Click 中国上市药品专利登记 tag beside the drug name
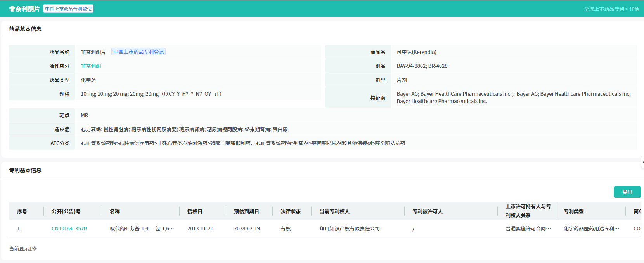Screen dimensions: 644x263 [138, 52]
